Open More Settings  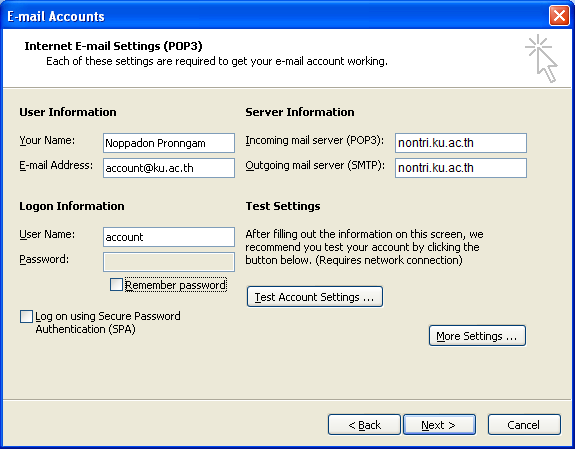[x=477, y=336]
